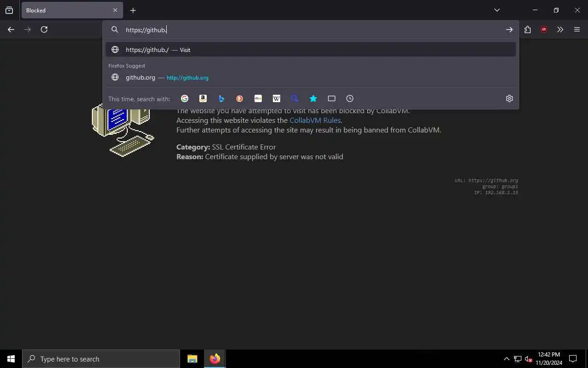
Task: Click Category: SSL Certificate Error text
Action: point(226,147)
